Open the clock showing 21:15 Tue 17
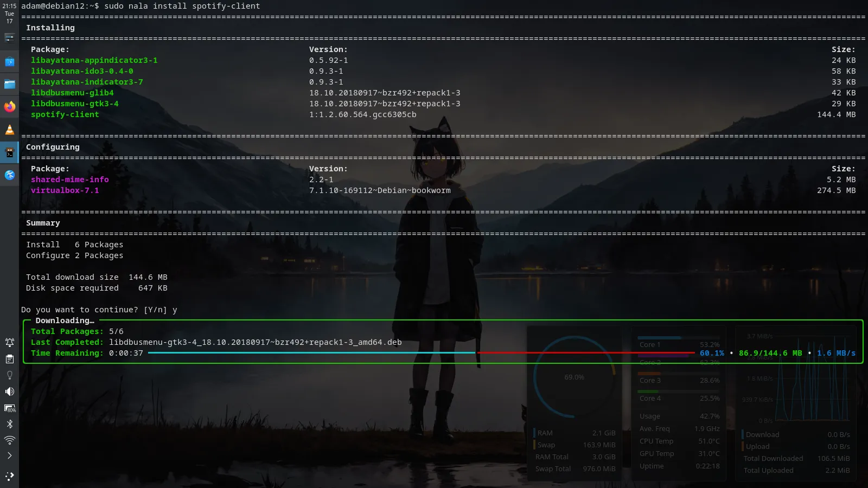This screenshot has height=488, width=868. point(9,14)
